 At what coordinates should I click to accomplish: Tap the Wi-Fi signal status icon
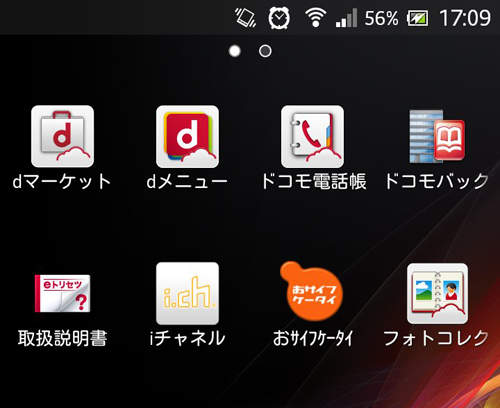coord(315,18)
